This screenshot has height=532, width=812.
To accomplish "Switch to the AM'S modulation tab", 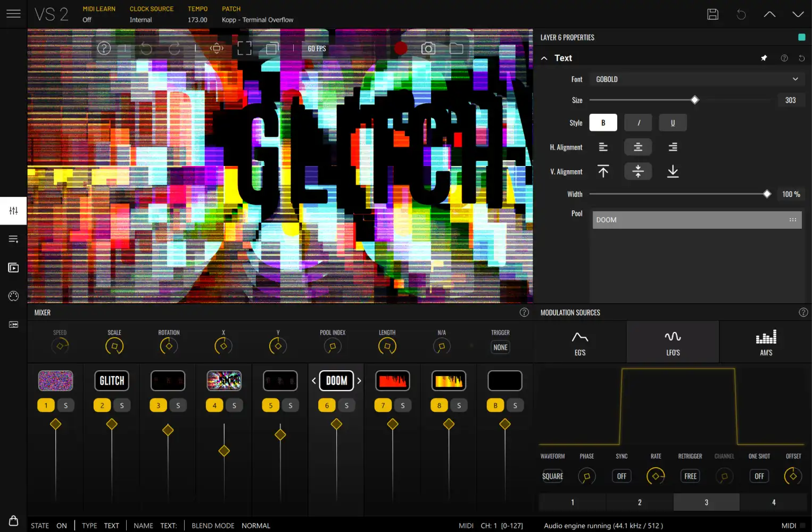I will click(x=766, y=342).
